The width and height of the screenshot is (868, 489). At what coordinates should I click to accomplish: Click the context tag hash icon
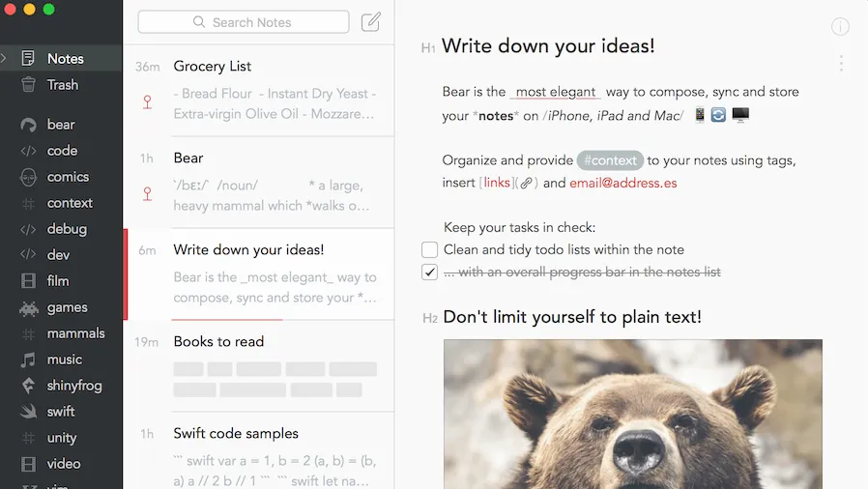click(x=28, y=203)
